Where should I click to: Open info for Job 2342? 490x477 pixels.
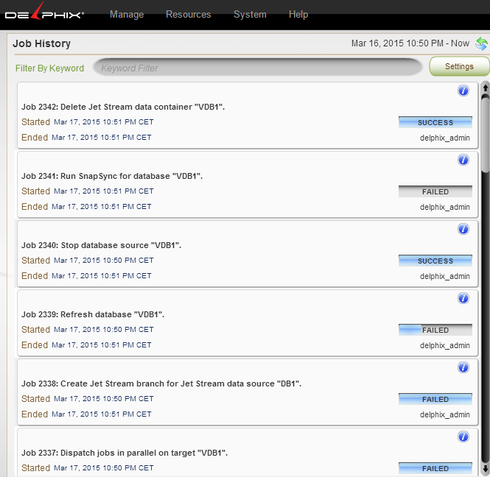point(463,91)
